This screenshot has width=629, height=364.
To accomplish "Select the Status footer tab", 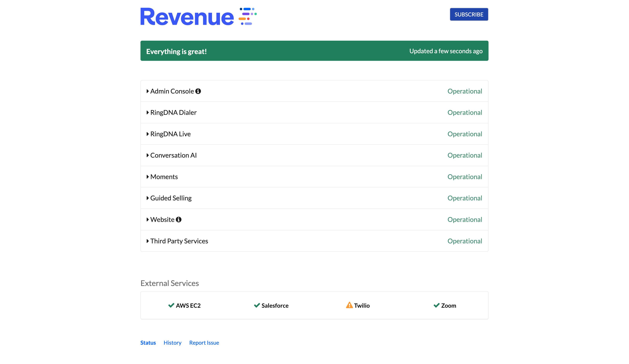I will coord(148,343).
